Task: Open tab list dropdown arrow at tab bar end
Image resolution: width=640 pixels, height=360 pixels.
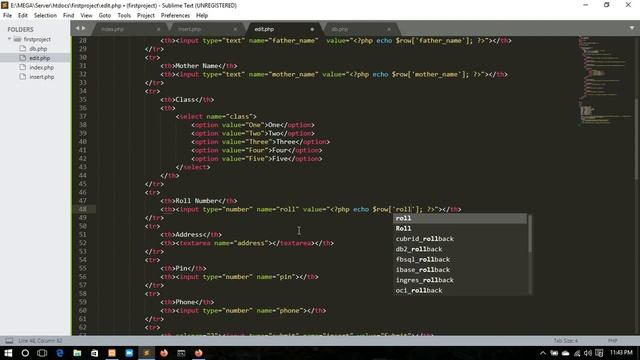Action: coord(632,28)
